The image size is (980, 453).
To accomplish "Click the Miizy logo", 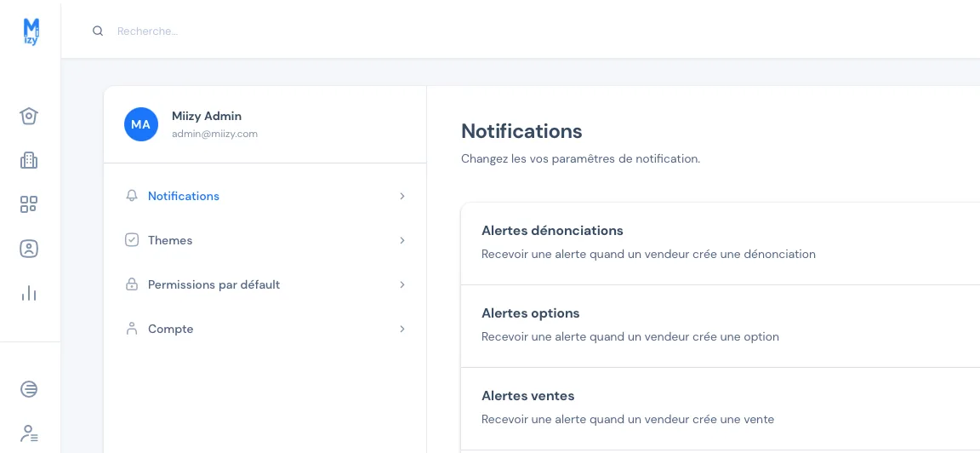I will [31, 32].
